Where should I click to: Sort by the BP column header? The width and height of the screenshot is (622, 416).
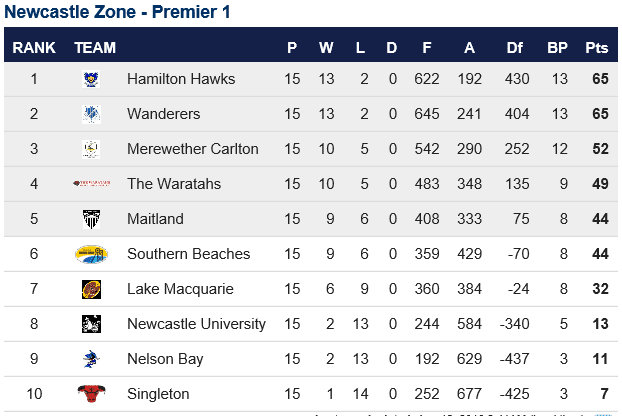(557, 48)
